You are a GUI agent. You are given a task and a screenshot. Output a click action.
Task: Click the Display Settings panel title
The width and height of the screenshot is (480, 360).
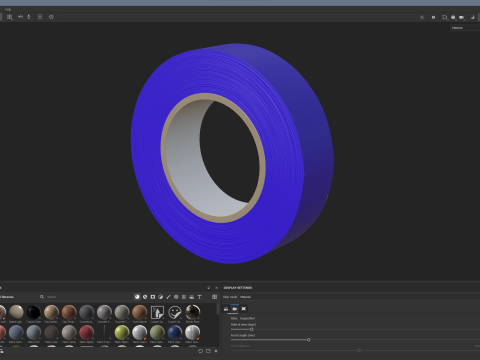click(x=238, y=288)
